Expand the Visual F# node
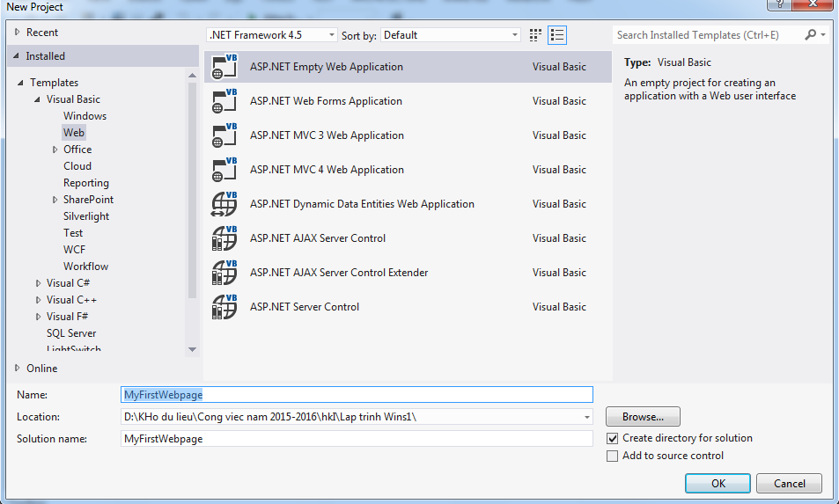 tap(38, 317)
